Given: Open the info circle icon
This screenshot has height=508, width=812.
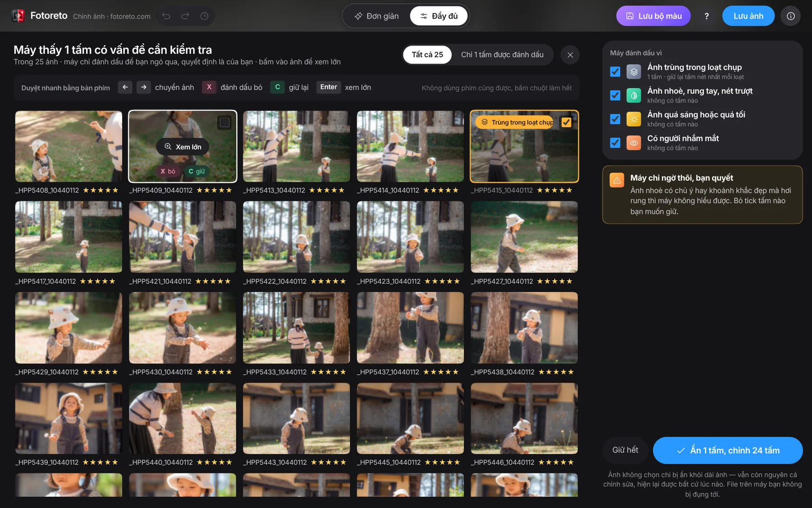Looking at the screenshot, I should point(791,16).
